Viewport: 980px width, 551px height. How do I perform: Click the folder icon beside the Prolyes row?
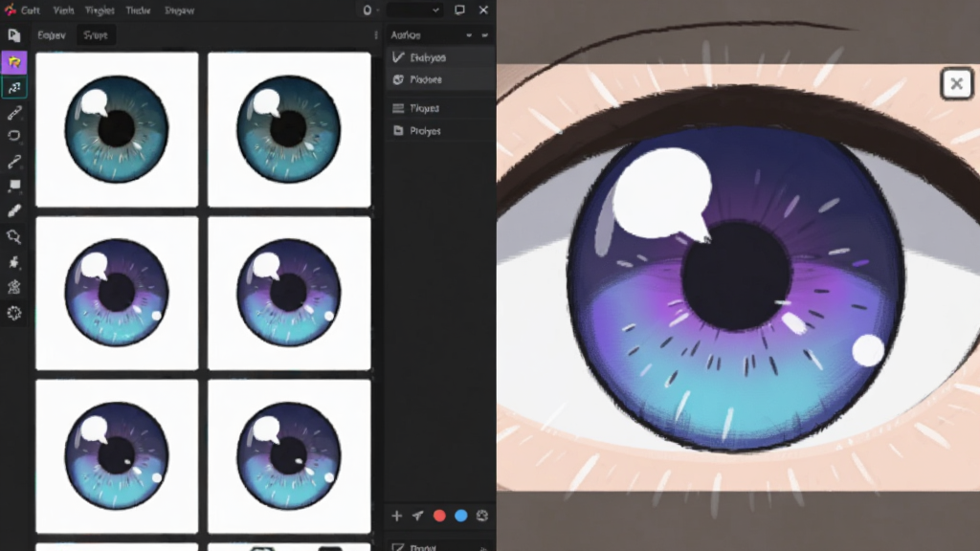pyautogui.click(x=398, y=130)
